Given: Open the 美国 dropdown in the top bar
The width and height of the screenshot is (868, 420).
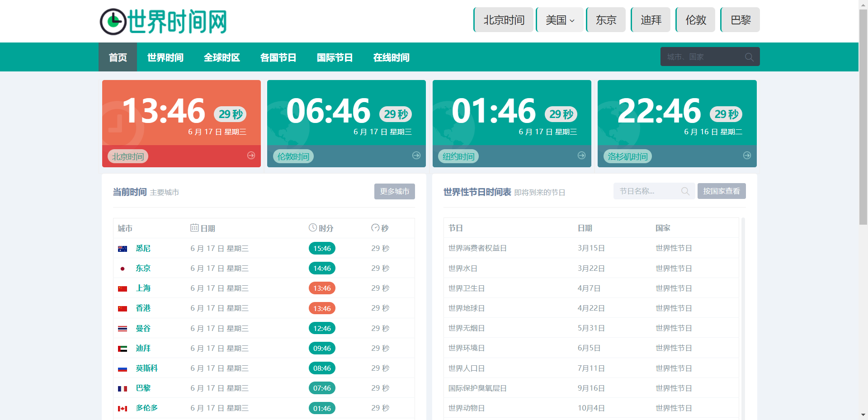Looking at the screenshot, I should click(560, 20).
